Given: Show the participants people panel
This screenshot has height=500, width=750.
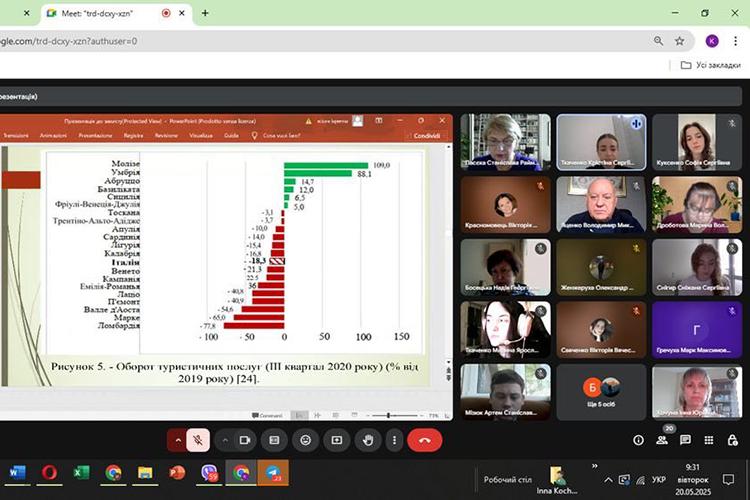Looking at the screenshot, I should coord(662,440).
